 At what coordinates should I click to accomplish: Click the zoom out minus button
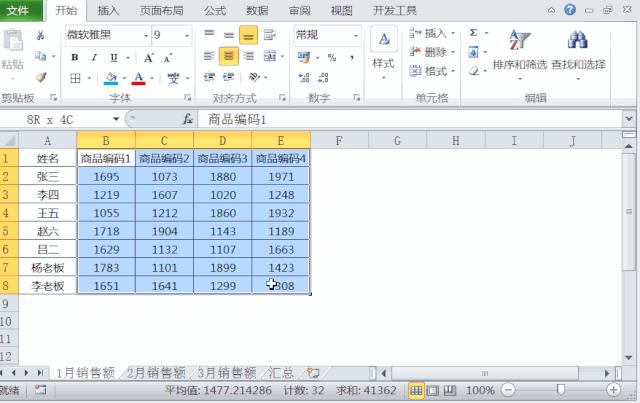pos(508,390)
